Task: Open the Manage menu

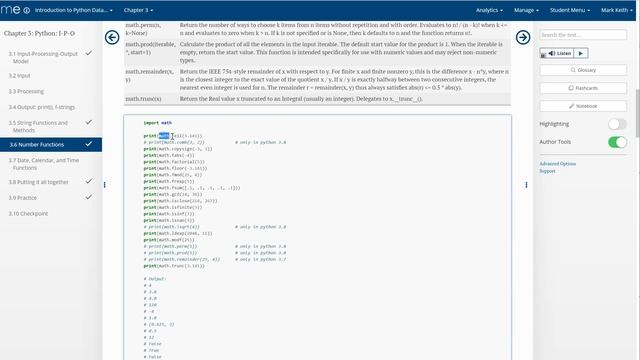Action: click(x=526, y=10)
